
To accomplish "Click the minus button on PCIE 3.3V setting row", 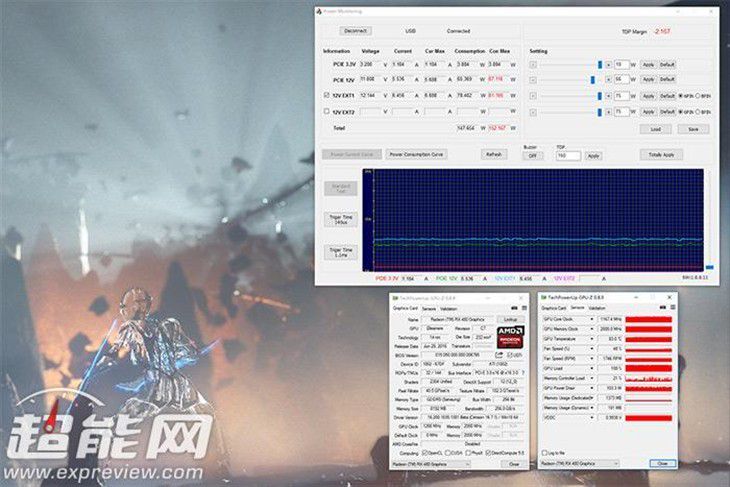I will (x=533, y=65).
